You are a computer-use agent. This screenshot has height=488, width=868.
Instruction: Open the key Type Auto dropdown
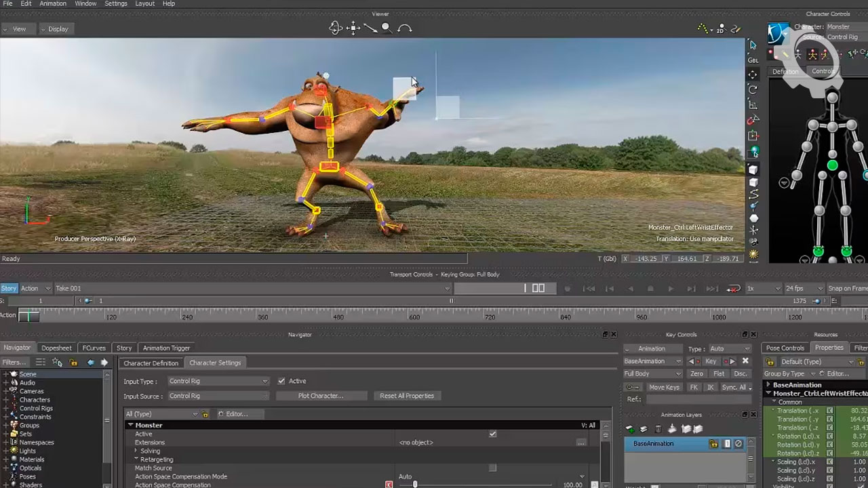click(729, 348)
